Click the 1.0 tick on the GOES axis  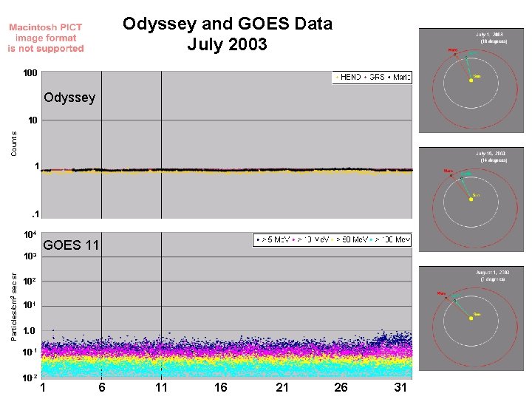(x=29, y=331)
